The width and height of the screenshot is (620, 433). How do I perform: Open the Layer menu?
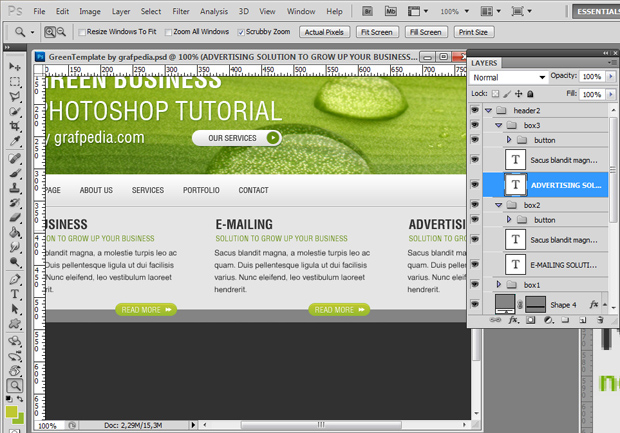(121, 11)
